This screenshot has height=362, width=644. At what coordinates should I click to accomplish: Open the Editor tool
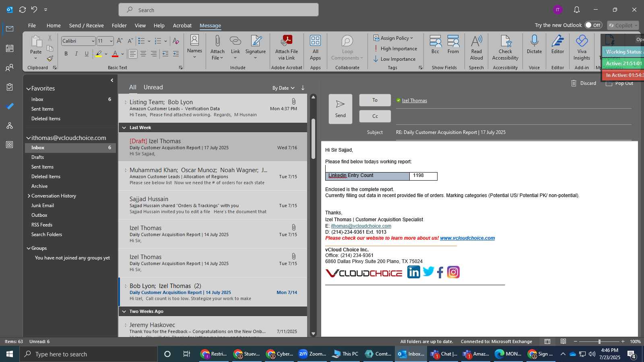pos(557,44)
